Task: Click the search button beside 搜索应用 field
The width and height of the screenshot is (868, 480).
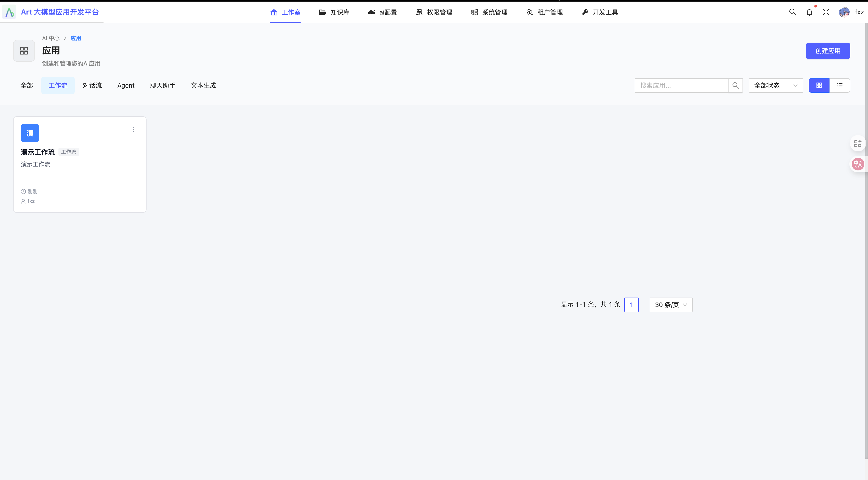Action: [x=735, y=85]
